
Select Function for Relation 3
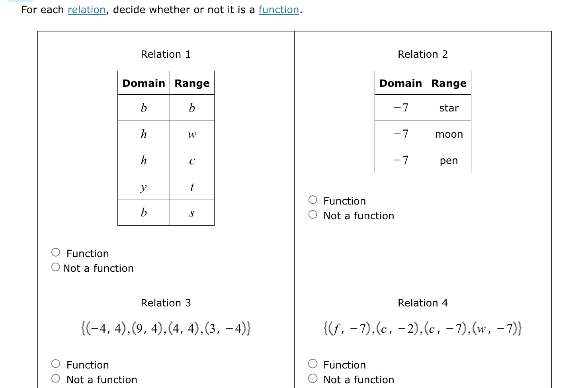(55, 363)
